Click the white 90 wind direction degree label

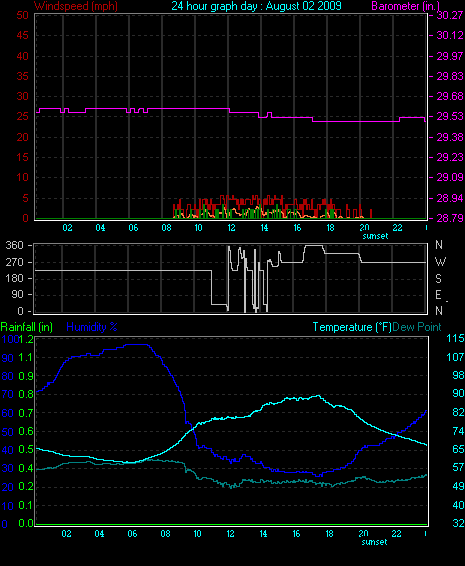coord(18,295)
